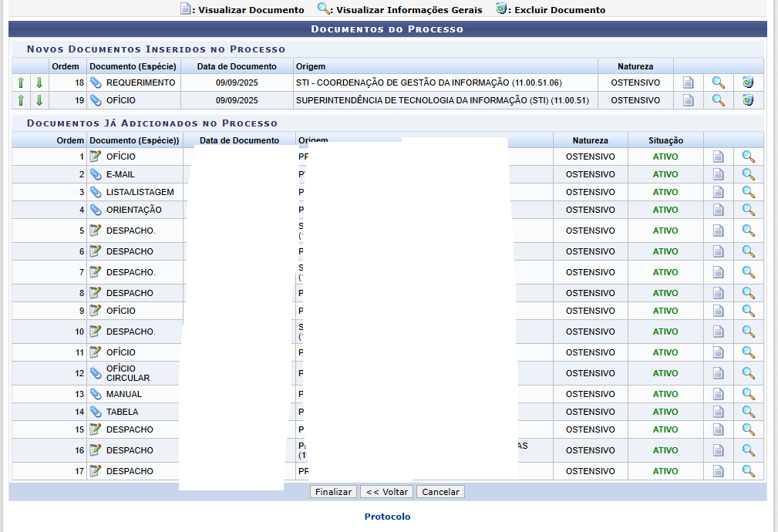The width and height of the screenshot is (778, 532).
Task: Move document 19 OFÍCIO down with green arrow
Action: [39, 100]
